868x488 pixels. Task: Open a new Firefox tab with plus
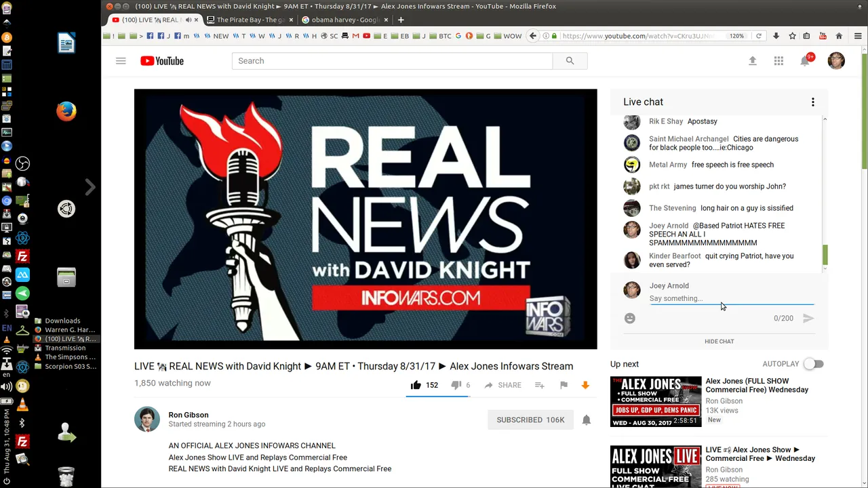(401, 20)
